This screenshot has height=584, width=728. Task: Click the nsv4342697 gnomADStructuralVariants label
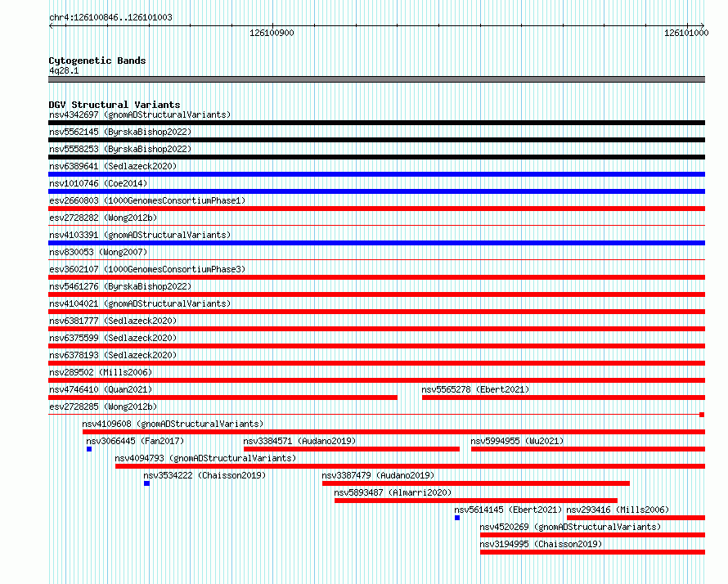tap(140, 115)
